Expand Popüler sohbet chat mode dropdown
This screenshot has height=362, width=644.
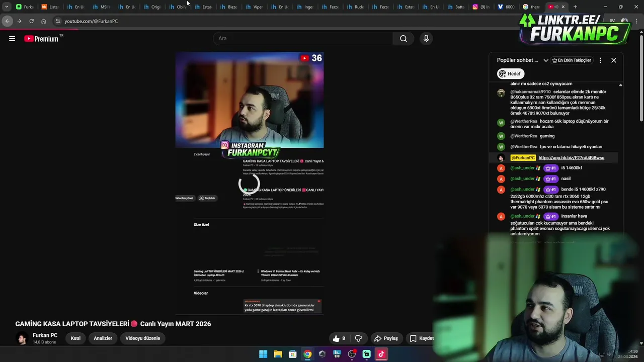click(546, 60)
